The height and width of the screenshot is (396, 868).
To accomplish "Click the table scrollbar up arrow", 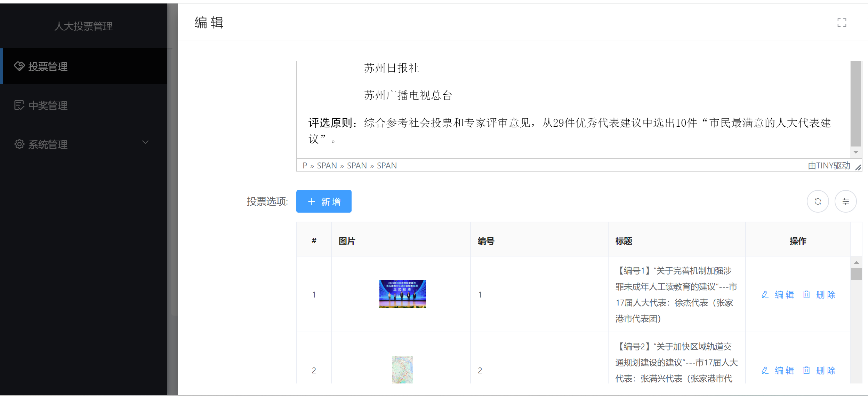I will [x=857, y=263].
